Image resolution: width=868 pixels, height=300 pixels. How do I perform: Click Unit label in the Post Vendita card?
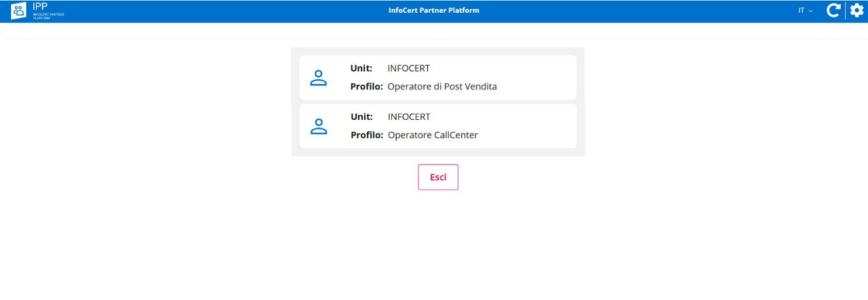[361, 68]
